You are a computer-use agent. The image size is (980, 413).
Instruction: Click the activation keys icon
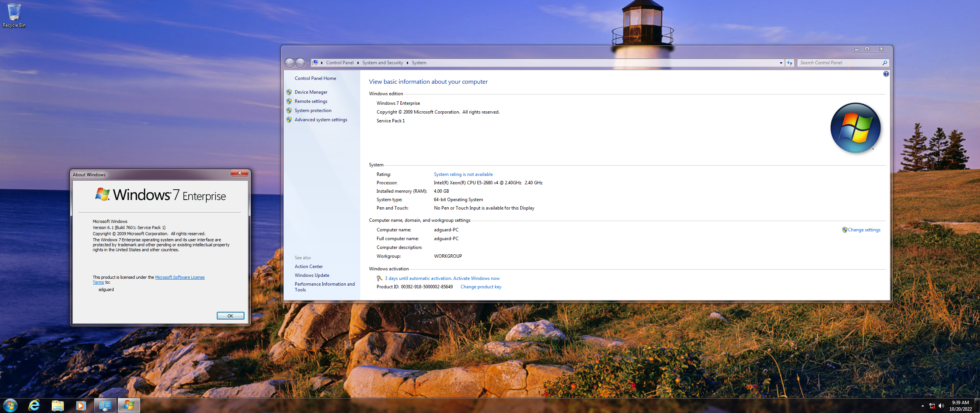tap(379, 278)
